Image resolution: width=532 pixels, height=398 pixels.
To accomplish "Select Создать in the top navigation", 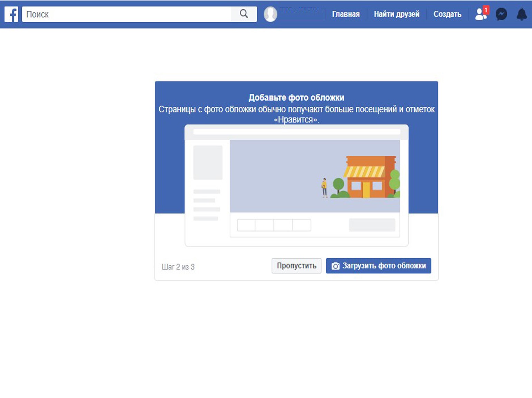I will (x=447, y=14).
